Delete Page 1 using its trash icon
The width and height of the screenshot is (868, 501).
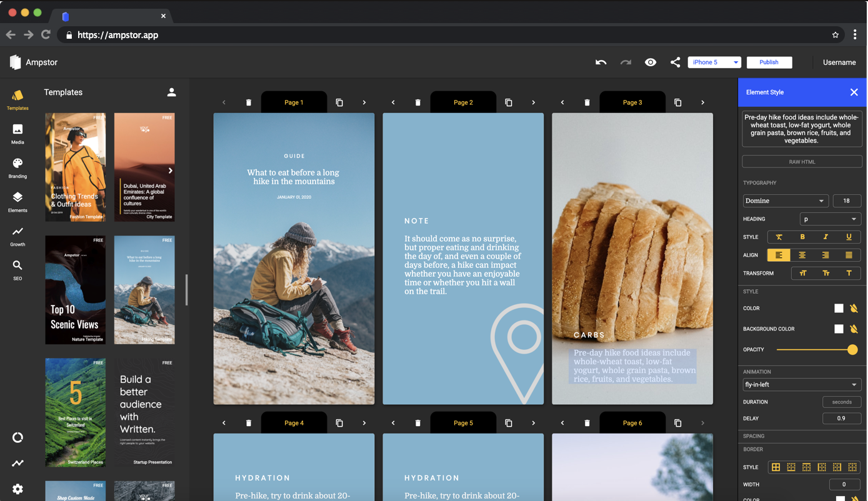249,102
